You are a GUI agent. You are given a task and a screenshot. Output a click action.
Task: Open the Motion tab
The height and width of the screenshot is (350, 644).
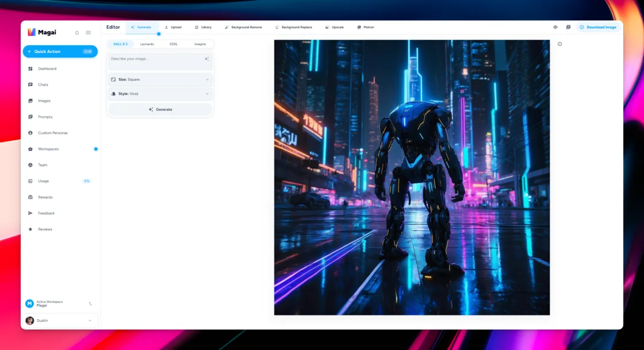coord(366,27)
